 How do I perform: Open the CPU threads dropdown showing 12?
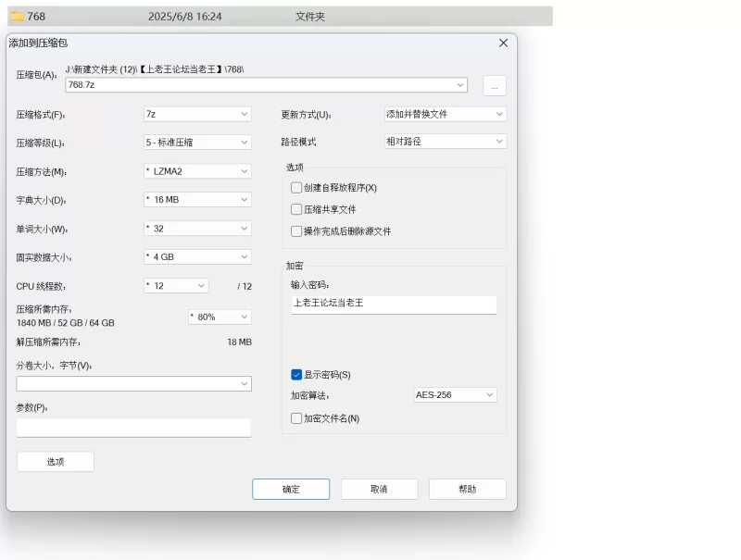[x=175, y=286]
